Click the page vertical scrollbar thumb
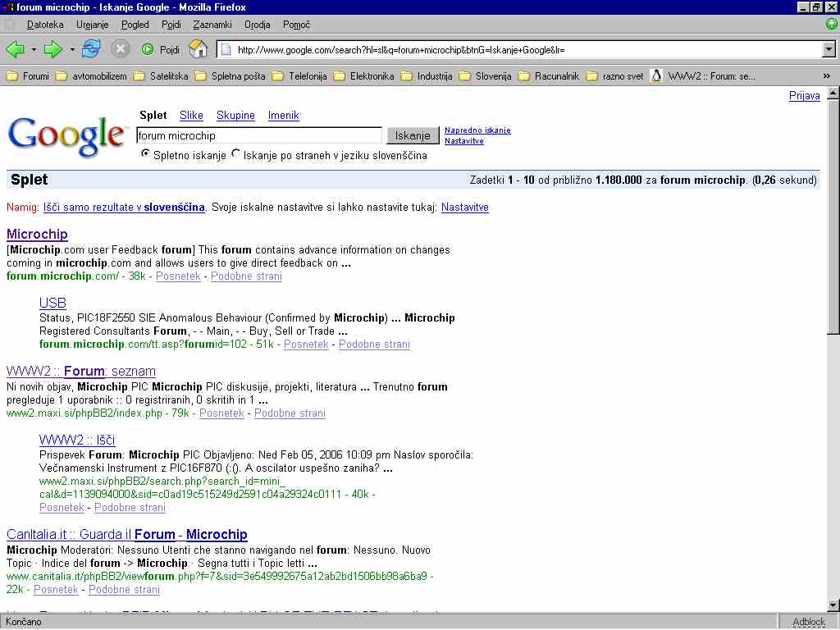 tap(833, 217)
